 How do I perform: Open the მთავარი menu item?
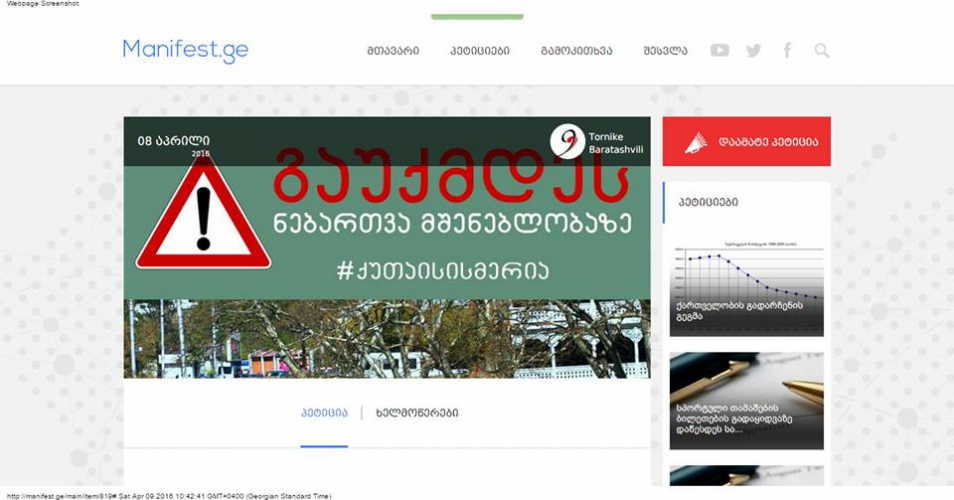[x=393, y=51]
